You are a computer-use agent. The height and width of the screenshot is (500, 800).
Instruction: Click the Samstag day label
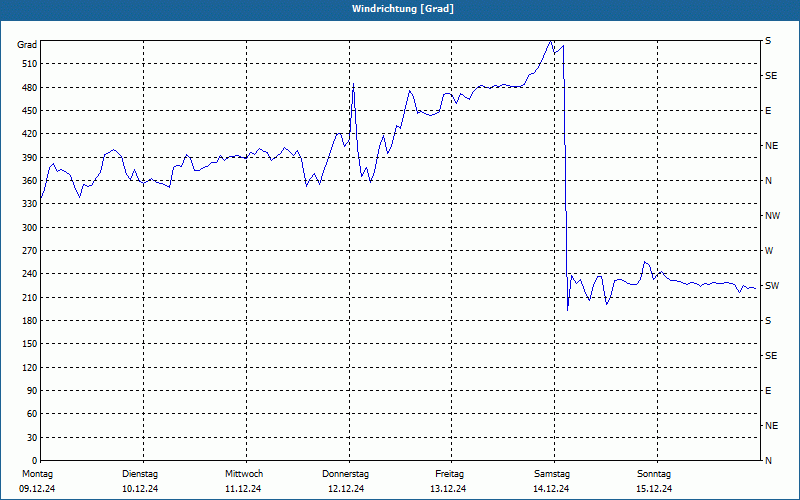click(x=552, y=474)
